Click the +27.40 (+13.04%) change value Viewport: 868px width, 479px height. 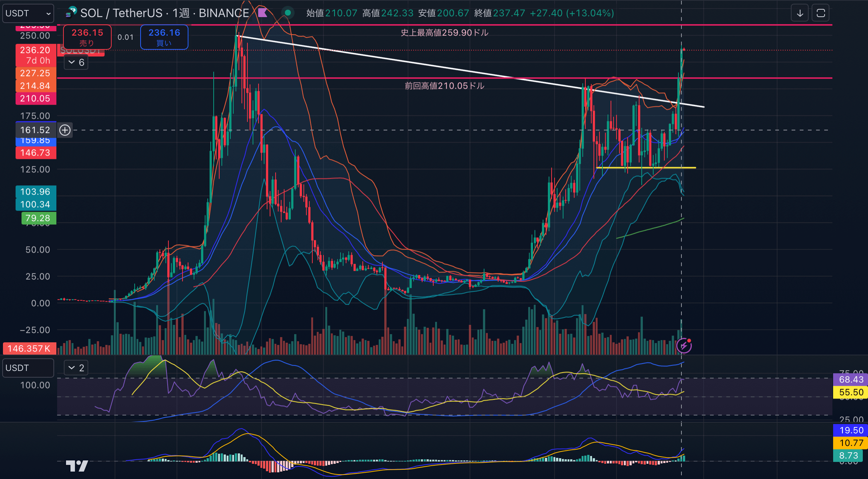pyautogui.click(x=572, y=13)
